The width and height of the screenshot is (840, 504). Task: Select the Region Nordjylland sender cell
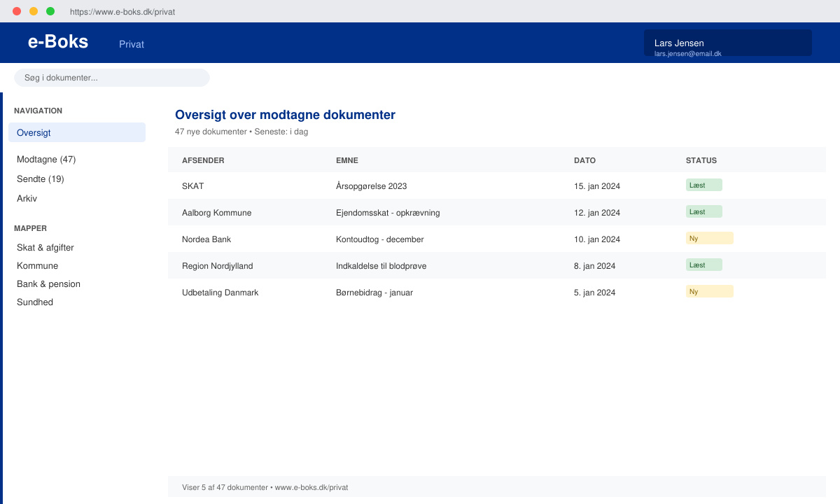tap(218, 266)
